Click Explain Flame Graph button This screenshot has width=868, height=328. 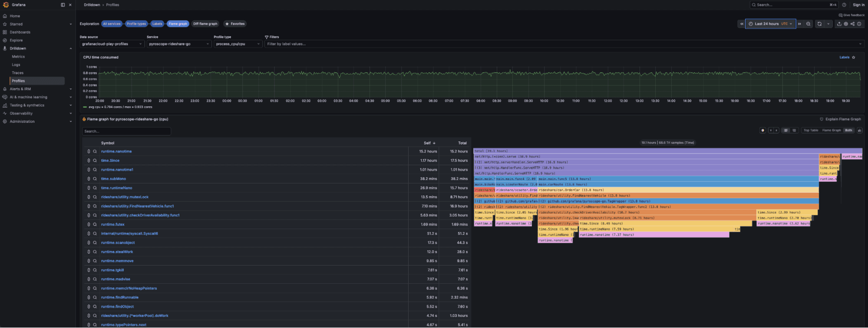pos(840,119)
